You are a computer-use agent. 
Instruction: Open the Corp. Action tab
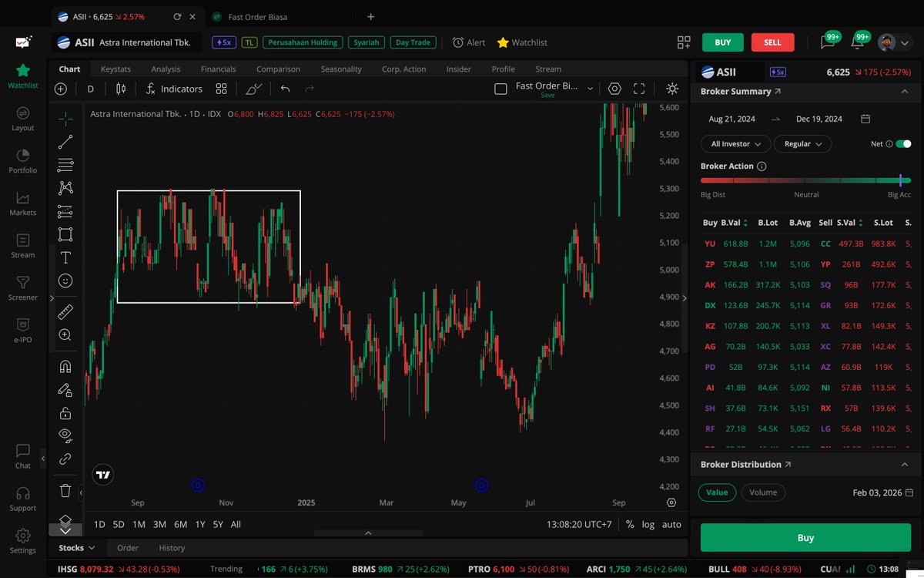pyautogui.click(x=403, y=69)
